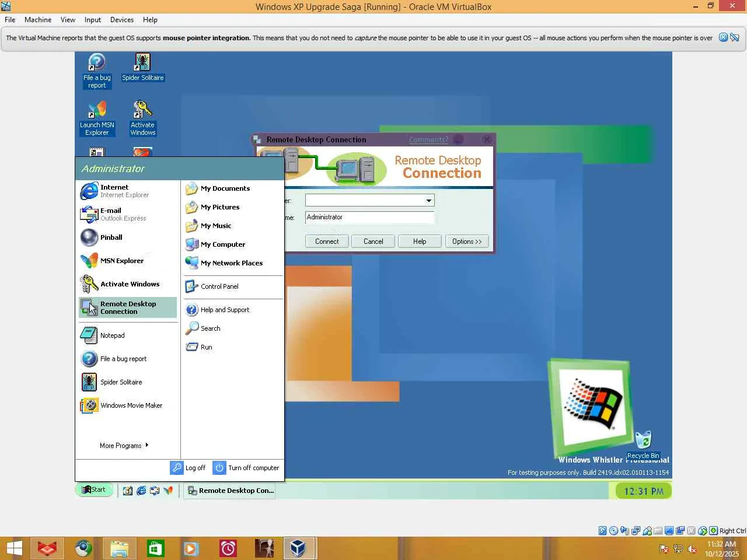Open My Network Places
This screenshot has height=560, width=747.
(232, 263)
